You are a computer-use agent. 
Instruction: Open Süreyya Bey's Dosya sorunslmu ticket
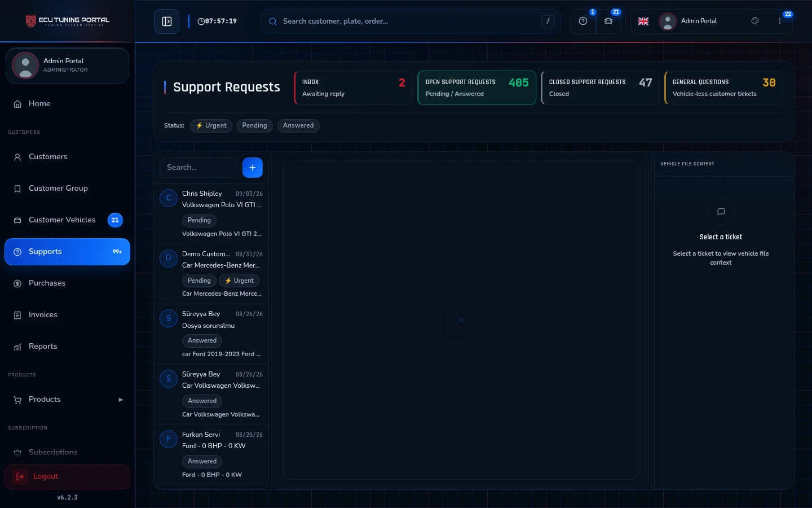pyautogui.click(x=211, y=334)
